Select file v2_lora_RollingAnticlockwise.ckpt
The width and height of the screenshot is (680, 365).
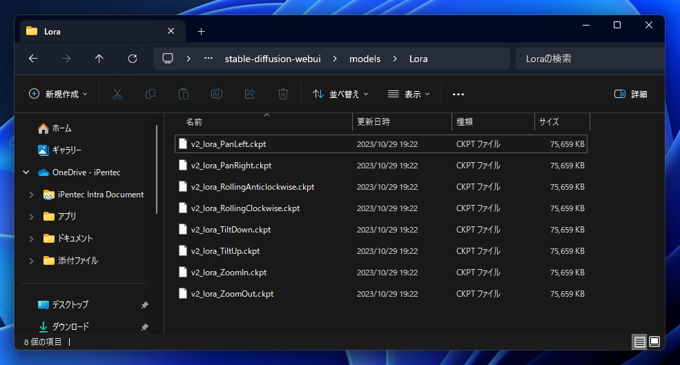tap(381, 187)
